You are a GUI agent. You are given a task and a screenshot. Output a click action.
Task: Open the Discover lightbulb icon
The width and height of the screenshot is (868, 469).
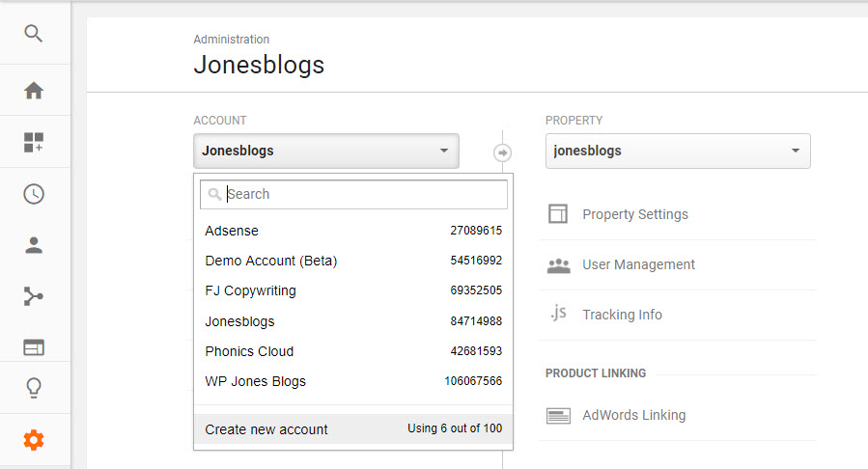(x=34, y=388)
